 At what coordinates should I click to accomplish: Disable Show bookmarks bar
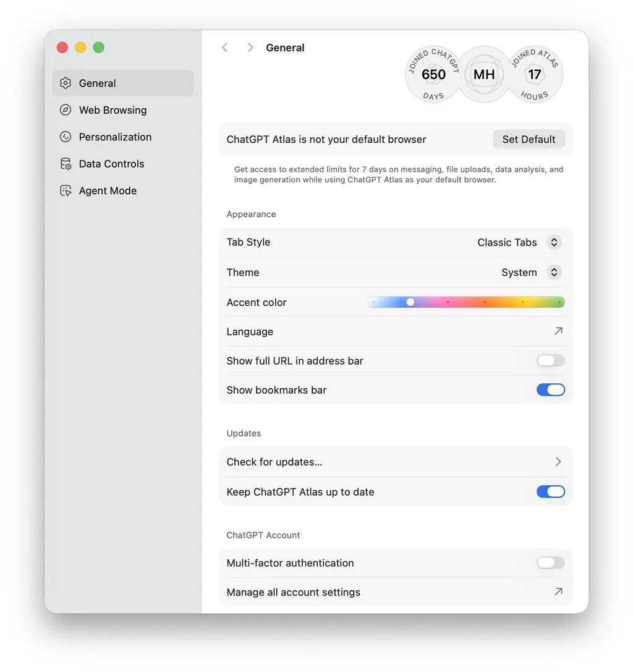tap(550, 389)
